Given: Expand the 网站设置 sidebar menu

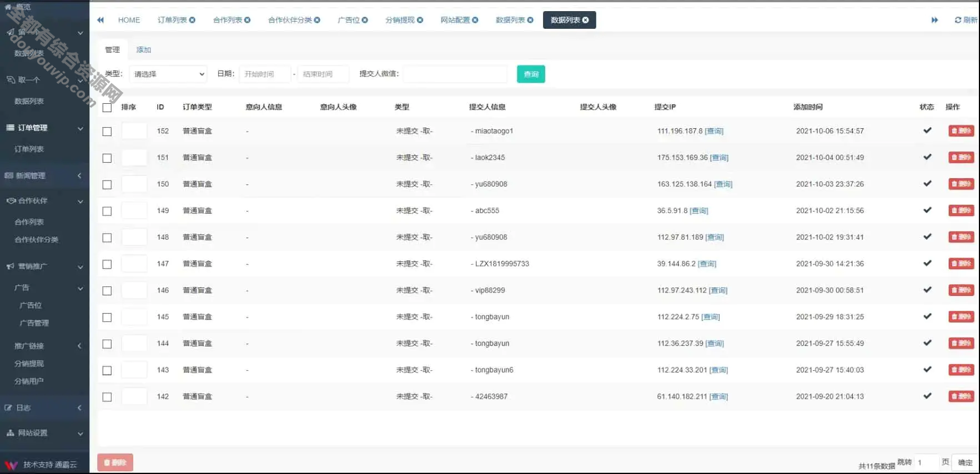Looking at the screenshot, I should point(44,433).
